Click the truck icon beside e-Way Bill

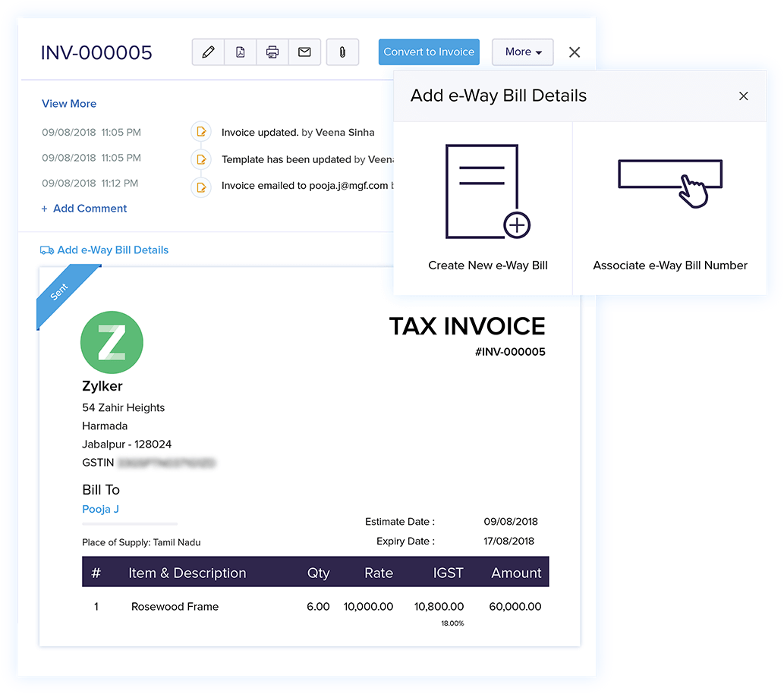[47, 250]
